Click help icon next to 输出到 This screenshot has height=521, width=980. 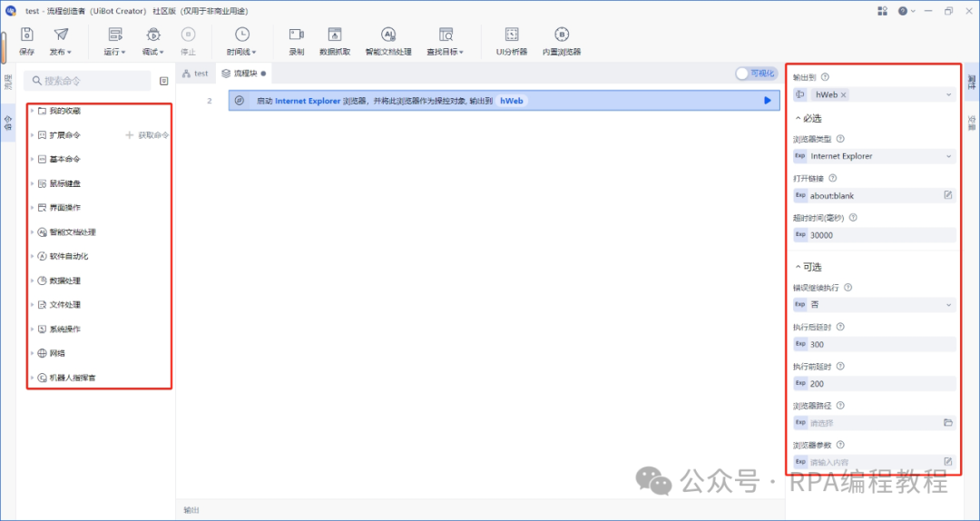click(x=824, y=77)
